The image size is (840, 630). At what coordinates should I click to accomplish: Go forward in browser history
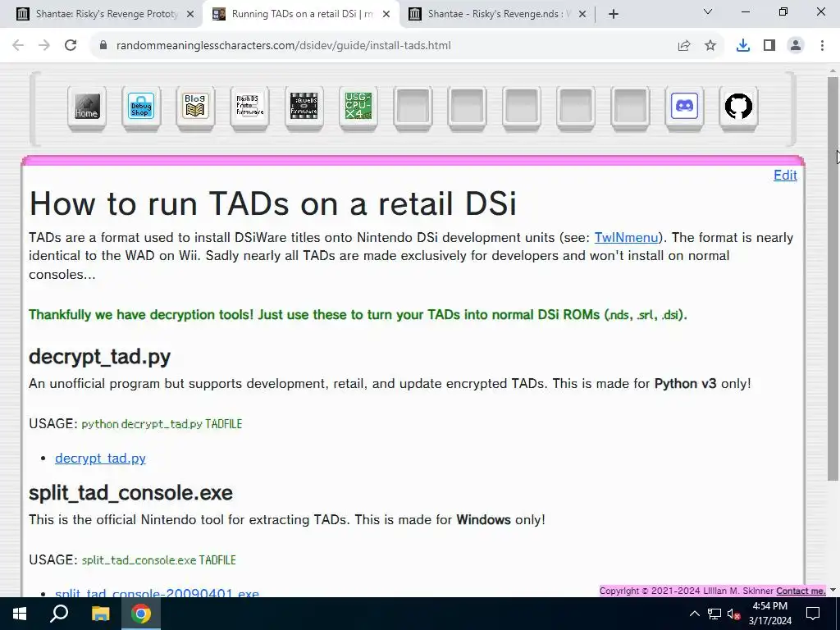tap(44, 46)
